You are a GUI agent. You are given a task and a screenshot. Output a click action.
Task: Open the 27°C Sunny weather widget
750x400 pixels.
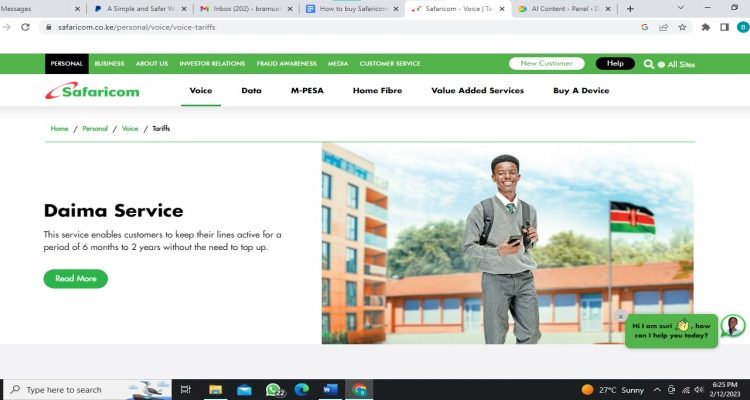tap(613, 389)
